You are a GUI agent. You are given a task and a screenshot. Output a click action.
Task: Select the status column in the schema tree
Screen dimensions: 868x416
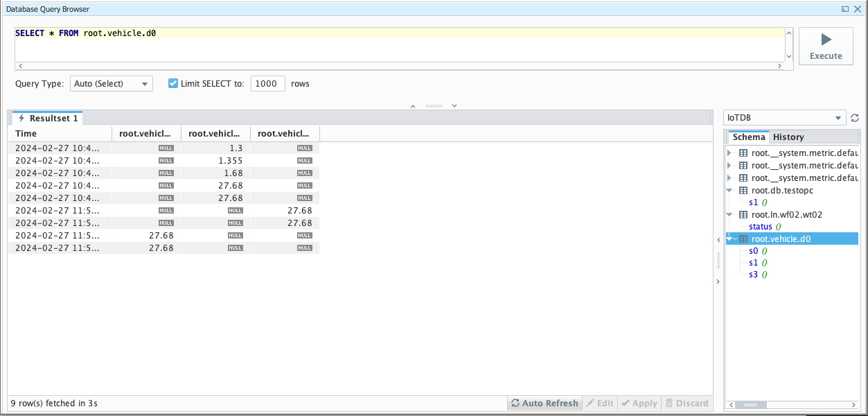tap(760, 227)
